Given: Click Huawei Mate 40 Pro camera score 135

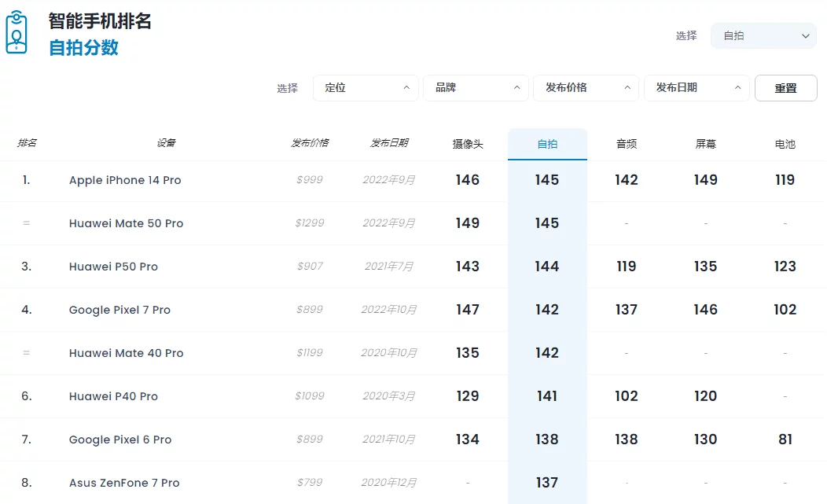Looking at the screenshot, I should [468, 353].
